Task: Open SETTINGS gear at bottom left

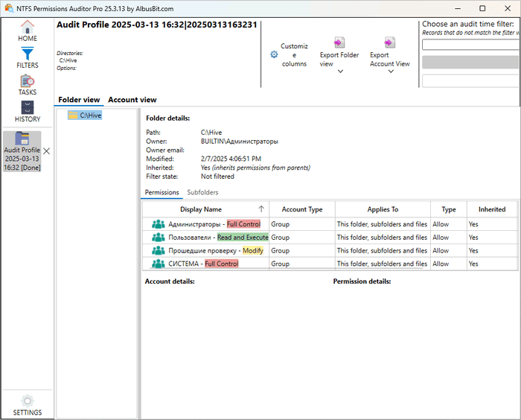Action: [x=28, y=401]
